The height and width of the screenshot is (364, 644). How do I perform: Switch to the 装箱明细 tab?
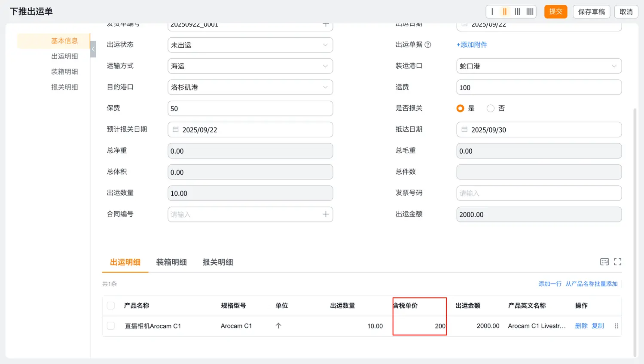(171, 262)
